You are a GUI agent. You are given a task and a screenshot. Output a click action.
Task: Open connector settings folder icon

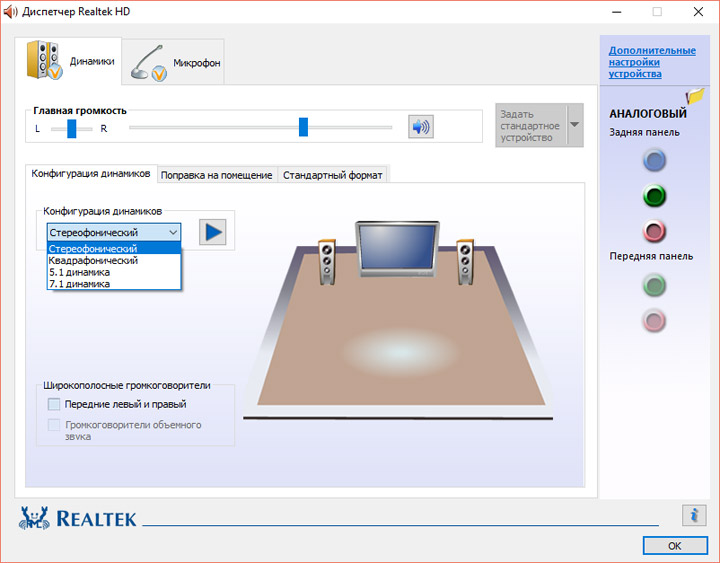695,96
